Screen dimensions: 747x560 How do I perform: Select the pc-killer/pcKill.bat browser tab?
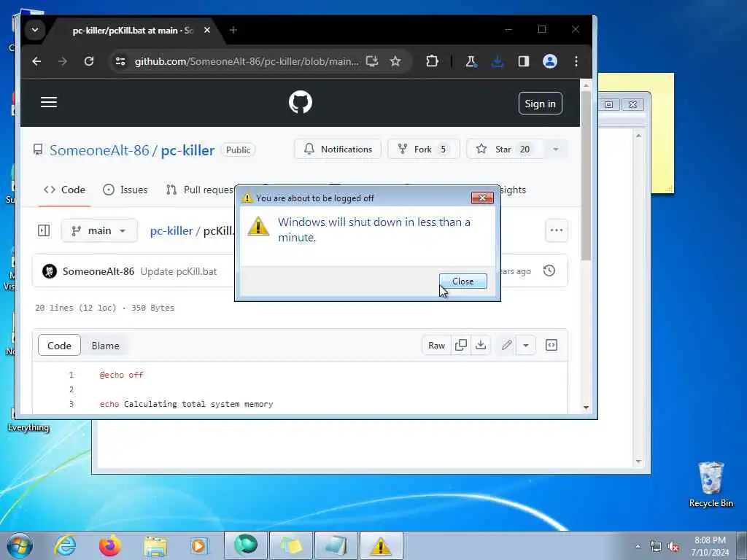pyautogui.click(x=133, y=31)
